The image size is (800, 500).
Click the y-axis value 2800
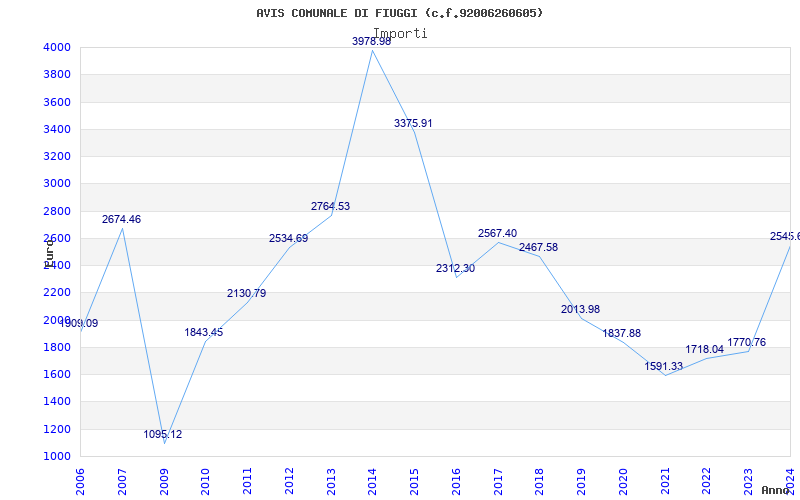tap(57, 211)
